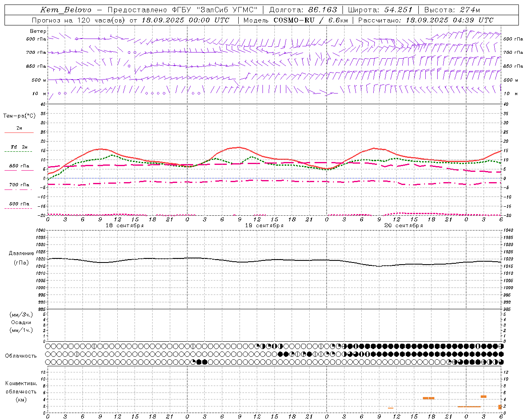Click the 'Давление' pressure panel label

(21, 253)
